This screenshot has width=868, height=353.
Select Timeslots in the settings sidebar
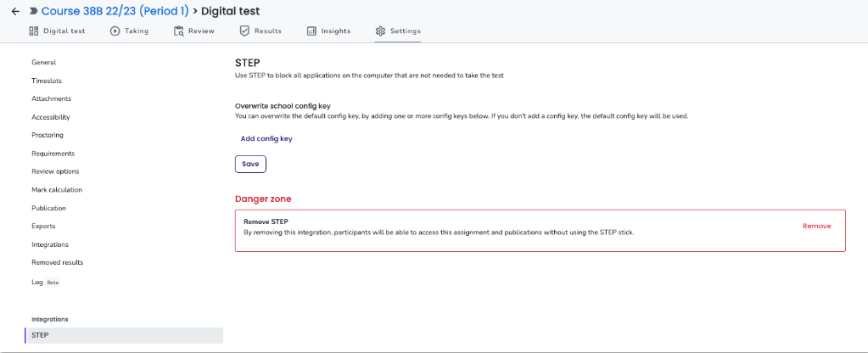(x=47, y=81)
